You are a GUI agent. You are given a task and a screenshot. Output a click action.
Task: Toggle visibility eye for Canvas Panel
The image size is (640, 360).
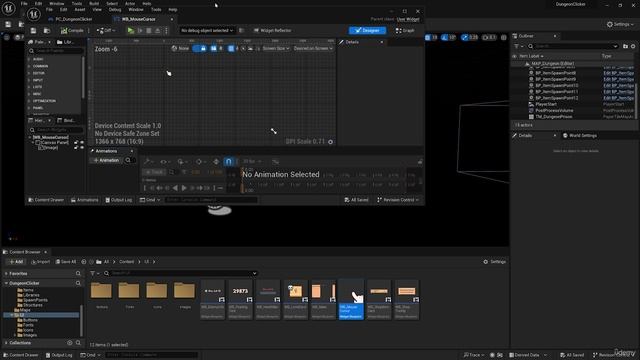coord(82,143)
